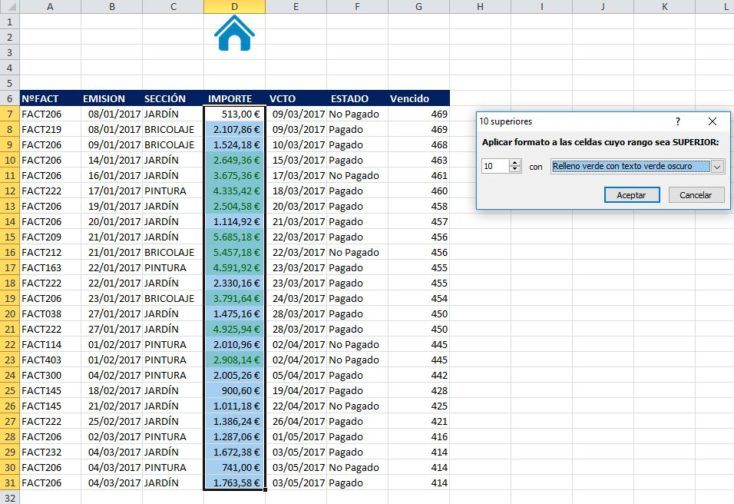Select cell with 900,60 €
The width and height of the screenshot is (734, 504).
pyautogui.click(x=234, y=390)
